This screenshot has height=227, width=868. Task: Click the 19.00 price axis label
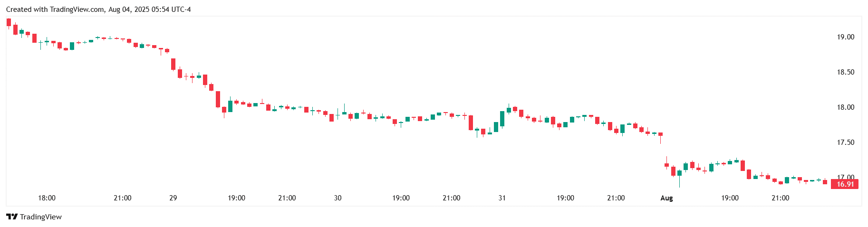click(845, 37)
